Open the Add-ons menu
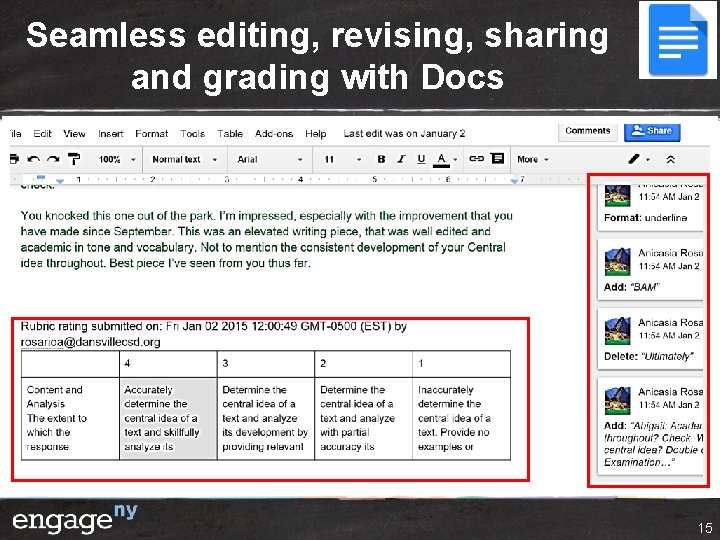 click(274, 134)
